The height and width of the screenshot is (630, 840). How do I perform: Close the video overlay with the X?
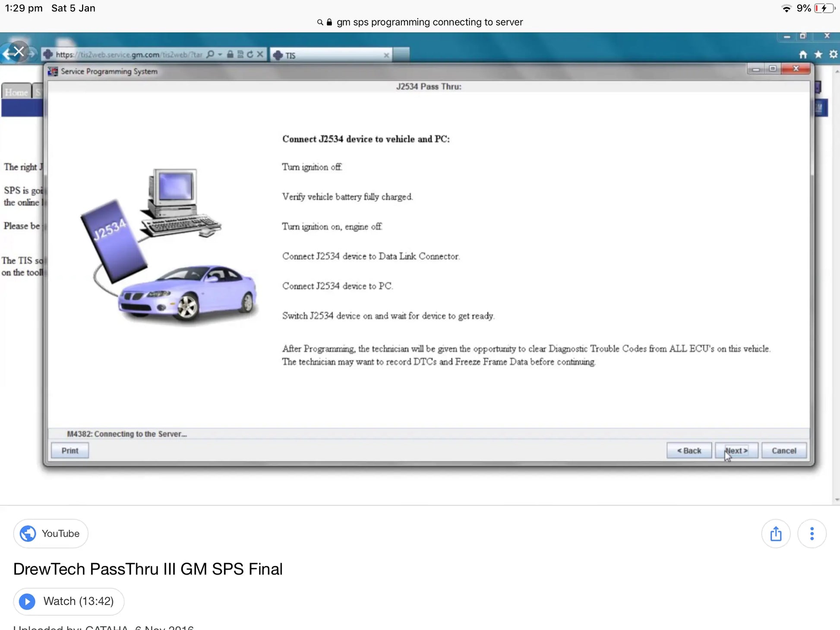tap(19, 52)
